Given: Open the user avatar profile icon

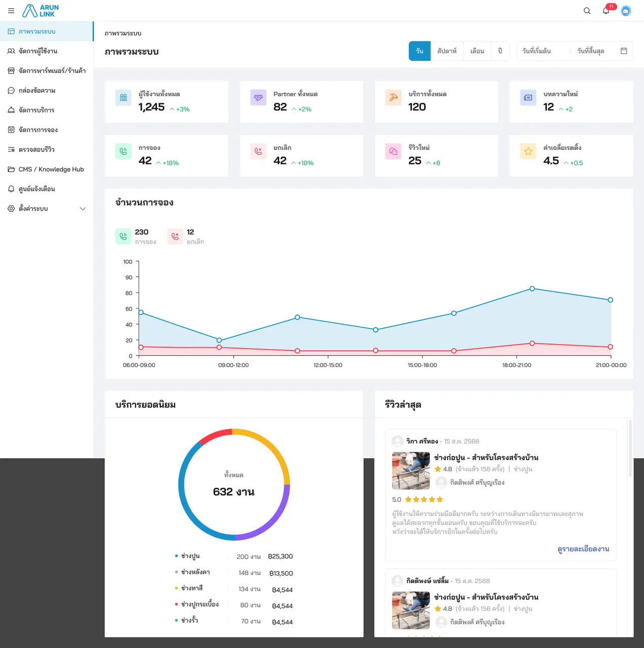Looking at the screenshot, I should [x=626, y=11].
